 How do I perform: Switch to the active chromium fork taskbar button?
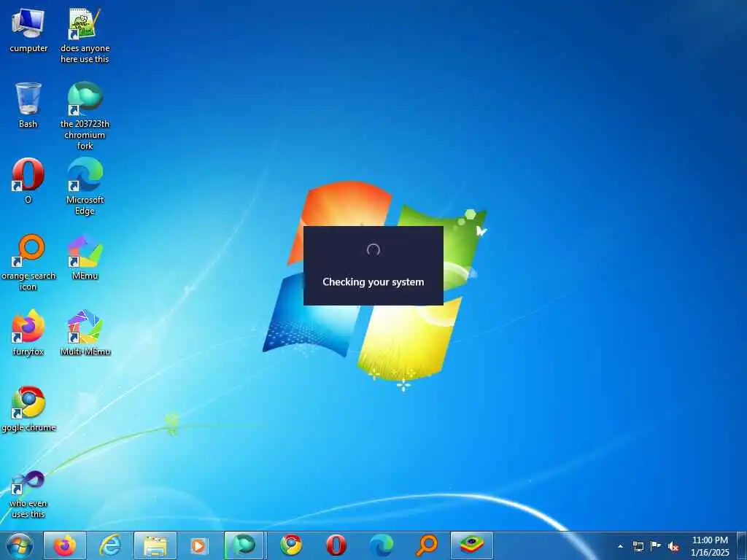[x=244, y=545]
